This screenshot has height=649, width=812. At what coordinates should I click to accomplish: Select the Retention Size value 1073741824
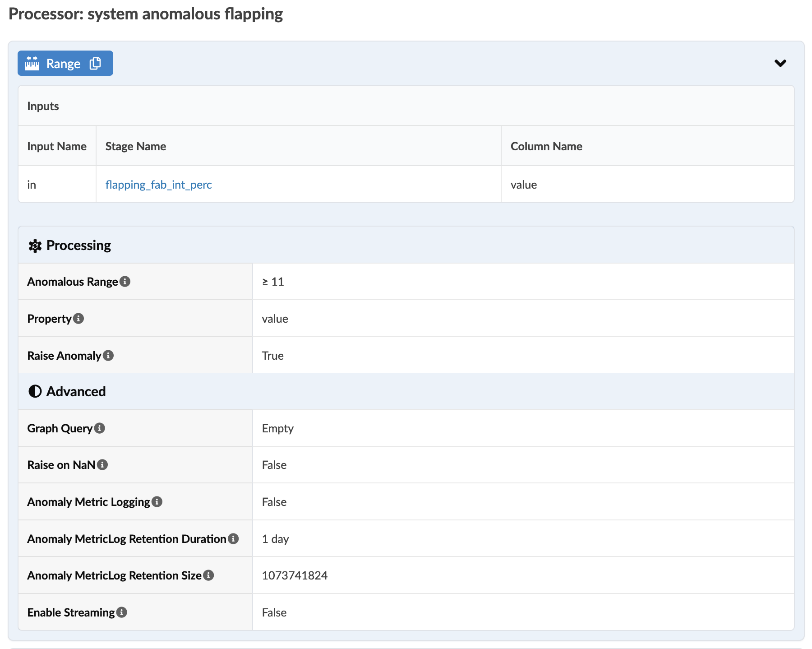click(x=295, y=575)
